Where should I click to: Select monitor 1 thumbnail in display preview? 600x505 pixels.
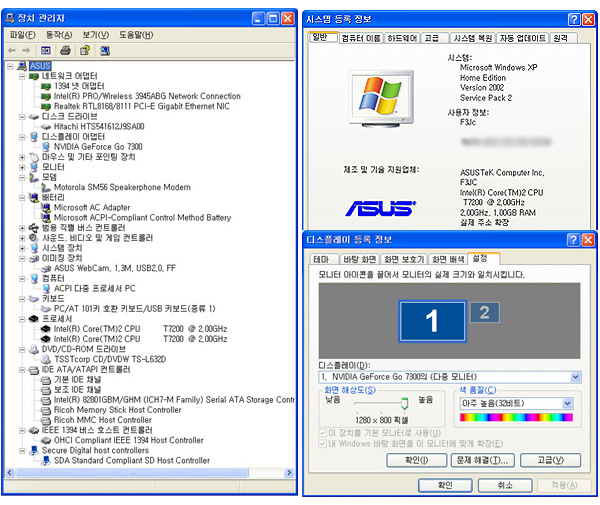(x=432, y=321)
